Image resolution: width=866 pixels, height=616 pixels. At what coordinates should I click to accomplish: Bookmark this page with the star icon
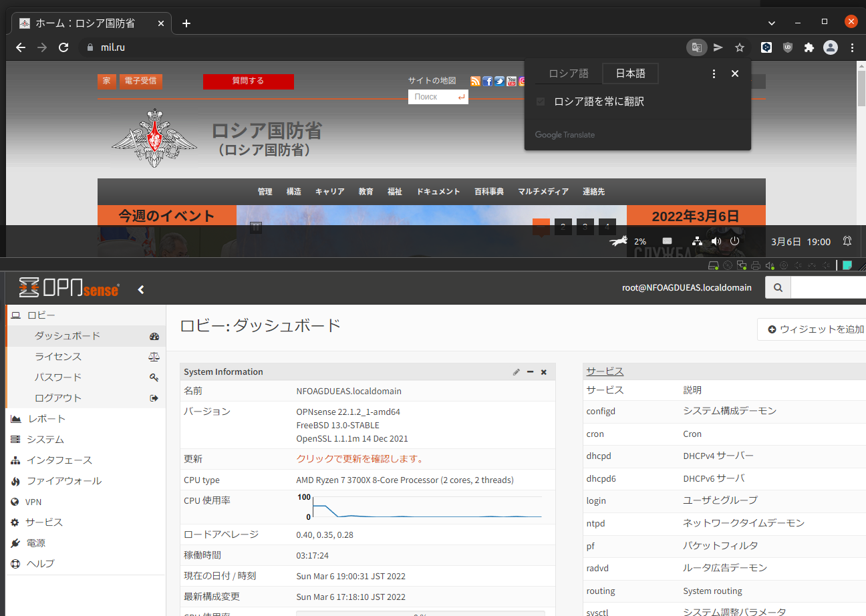pos(740,47)
